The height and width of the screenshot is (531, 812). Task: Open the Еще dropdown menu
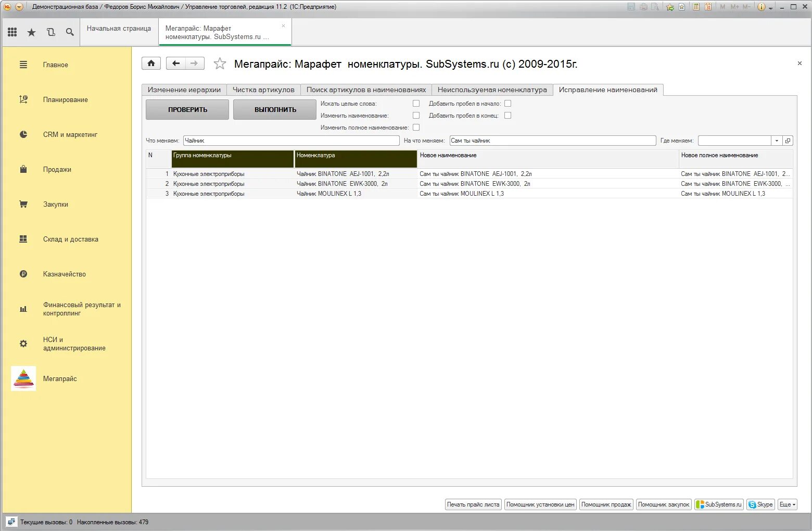tap(787, 504)
